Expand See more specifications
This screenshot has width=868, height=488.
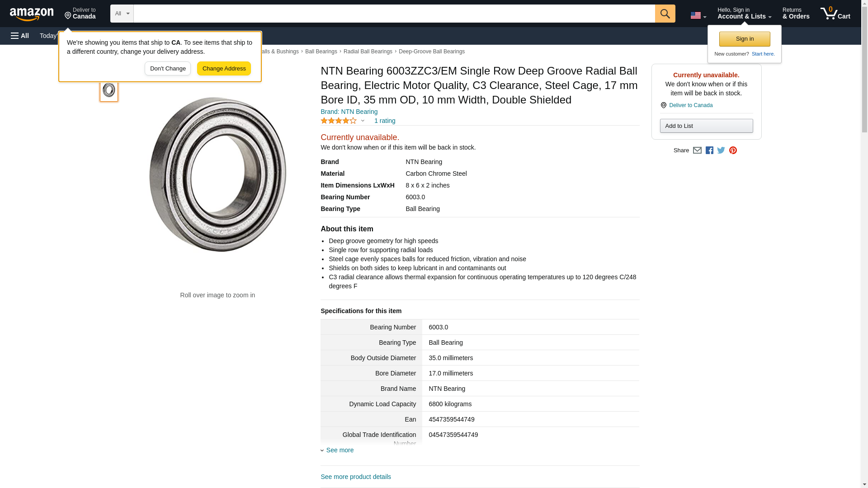[340, 450]
